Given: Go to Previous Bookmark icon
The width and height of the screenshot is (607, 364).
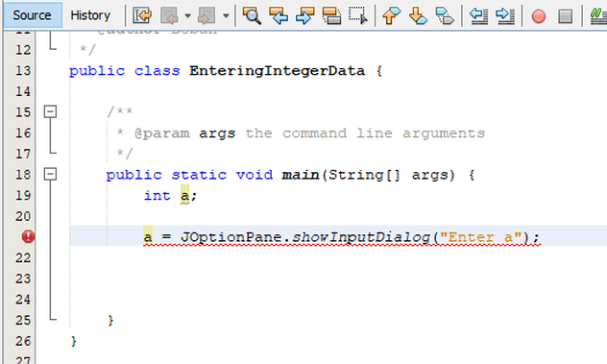Looking at the screenshot, I should [x=391, y=16].
